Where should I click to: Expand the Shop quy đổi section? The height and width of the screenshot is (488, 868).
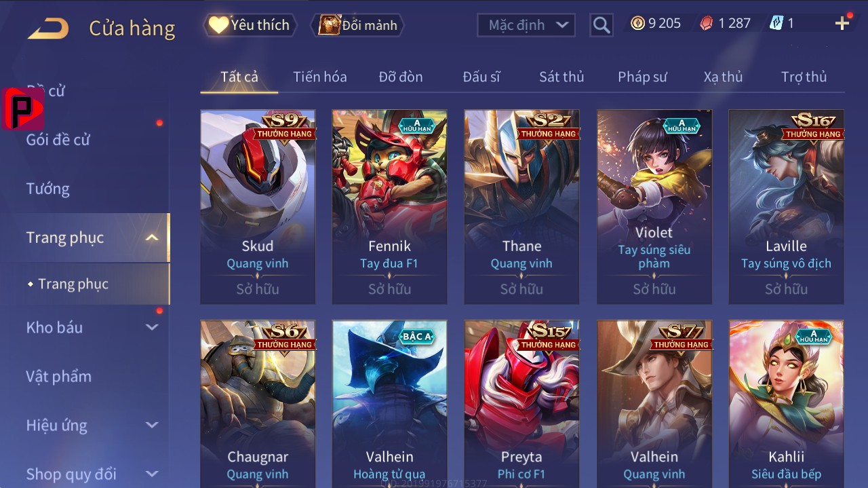[x=152, y=474]
